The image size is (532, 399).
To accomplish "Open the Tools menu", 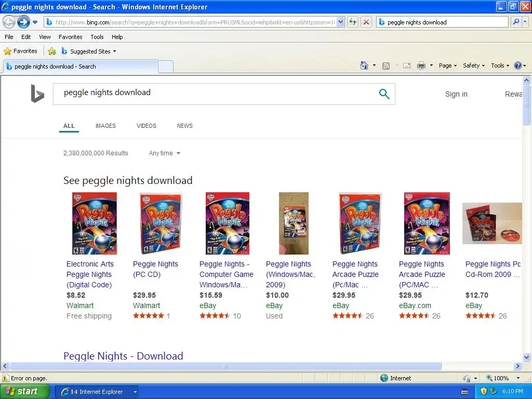I will (x=97, y=37).
